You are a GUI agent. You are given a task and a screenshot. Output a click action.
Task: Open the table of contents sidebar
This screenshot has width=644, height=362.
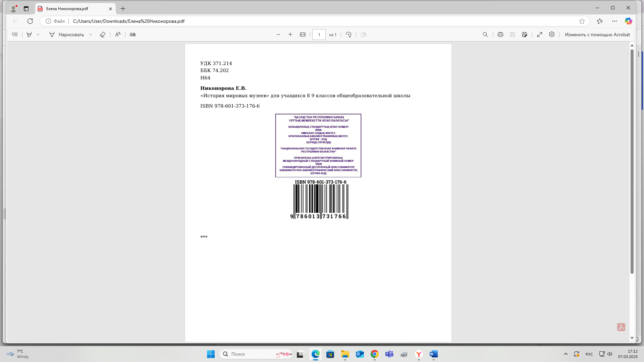coord(15,35)
